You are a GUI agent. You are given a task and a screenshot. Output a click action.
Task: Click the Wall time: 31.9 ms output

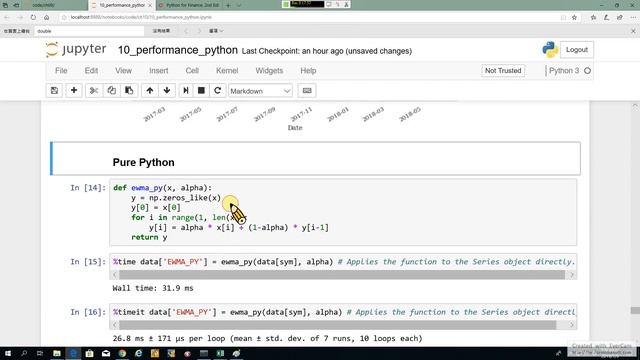click(153, 288)
